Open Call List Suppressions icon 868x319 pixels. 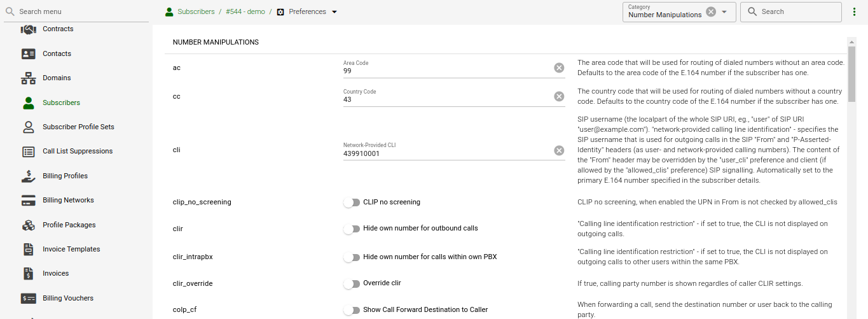coord(28,152)
